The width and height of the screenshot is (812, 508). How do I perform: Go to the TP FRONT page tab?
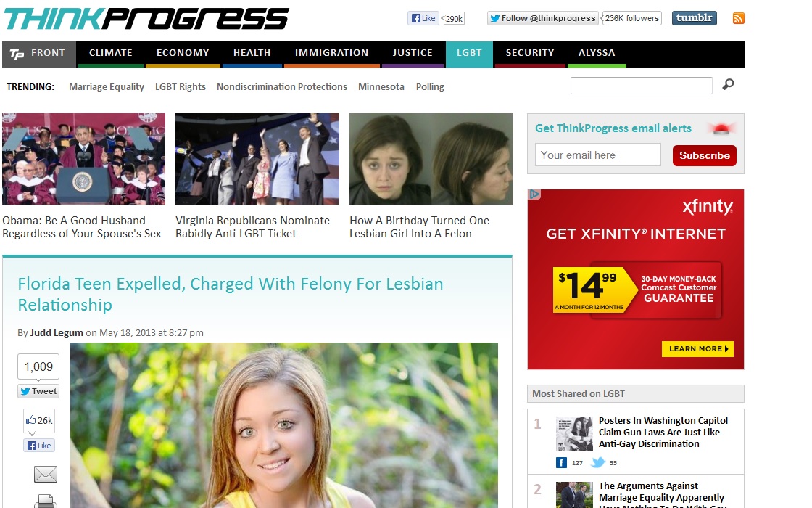(x=39, y=53)
